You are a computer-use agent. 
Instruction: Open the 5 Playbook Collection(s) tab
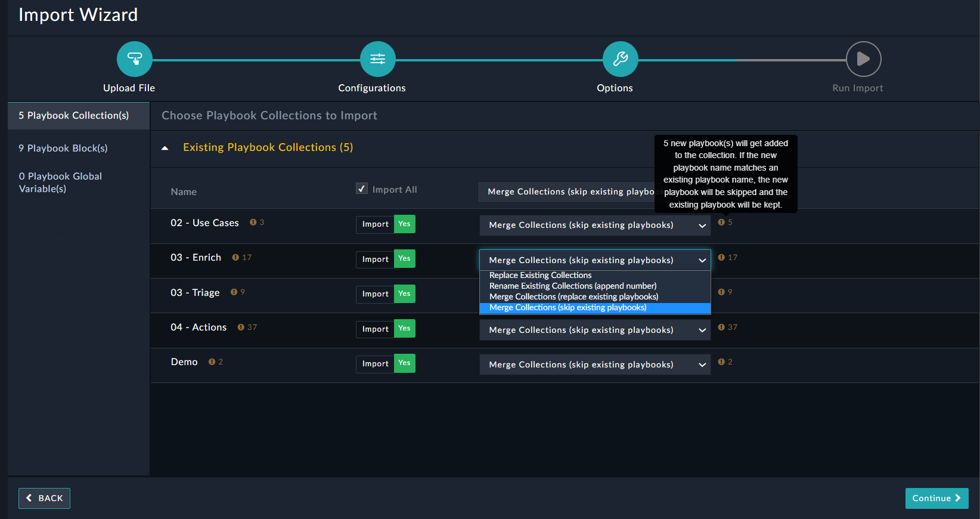pos(79,116)
